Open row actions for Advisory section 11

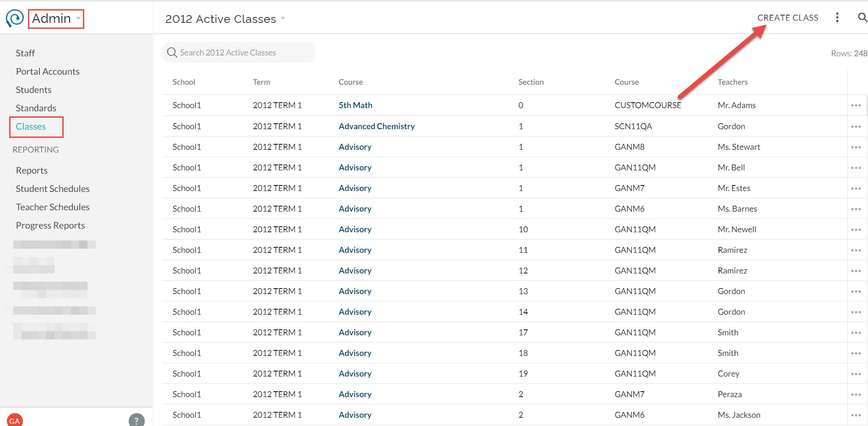[856, 250]
